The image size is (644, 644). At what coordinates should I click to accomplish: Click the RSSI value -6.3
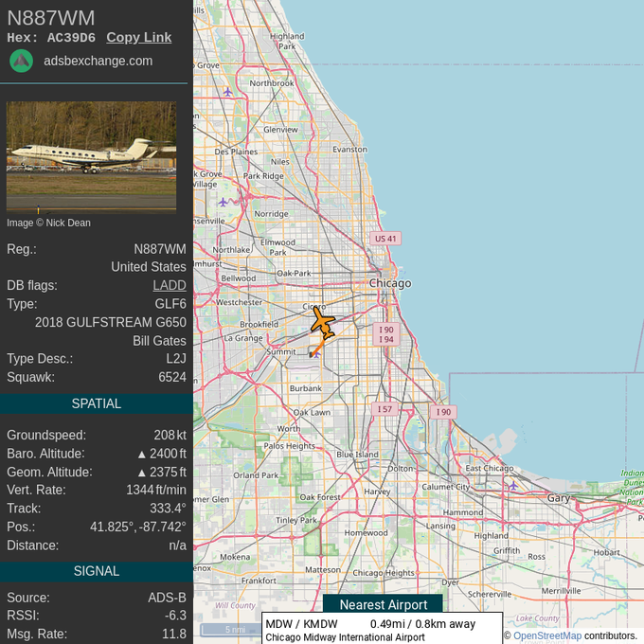pyautogui.click(x=175, y=616)
